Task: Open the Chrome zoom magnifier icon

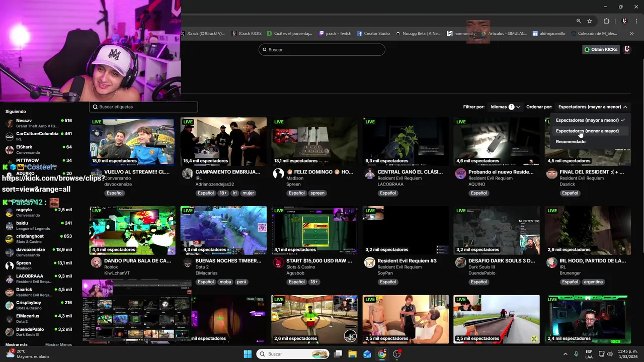Action: pos(579,21)
